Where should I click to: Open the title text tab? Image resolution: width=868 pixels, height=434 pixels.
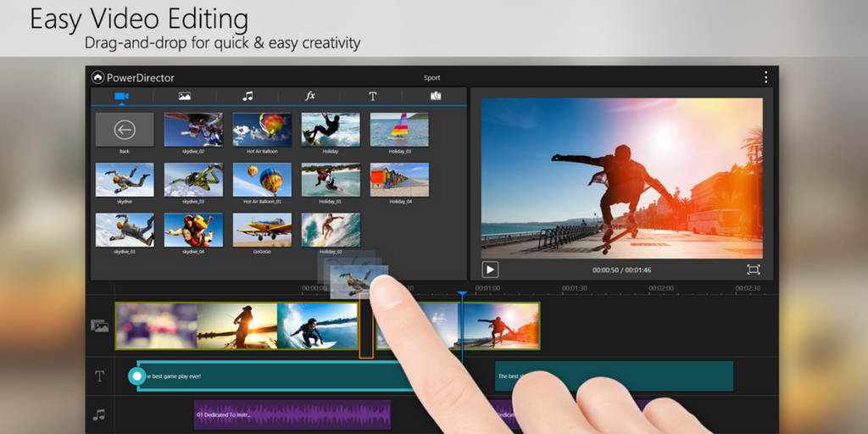[373, 97]
